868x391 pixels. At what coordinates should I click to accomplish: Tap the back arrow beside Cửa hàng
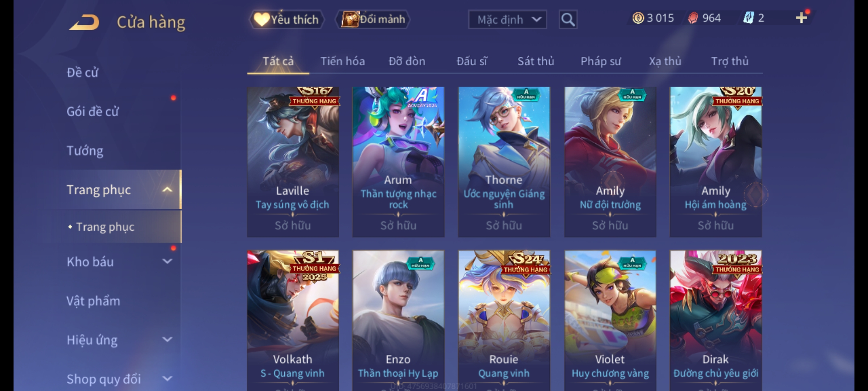85,22
